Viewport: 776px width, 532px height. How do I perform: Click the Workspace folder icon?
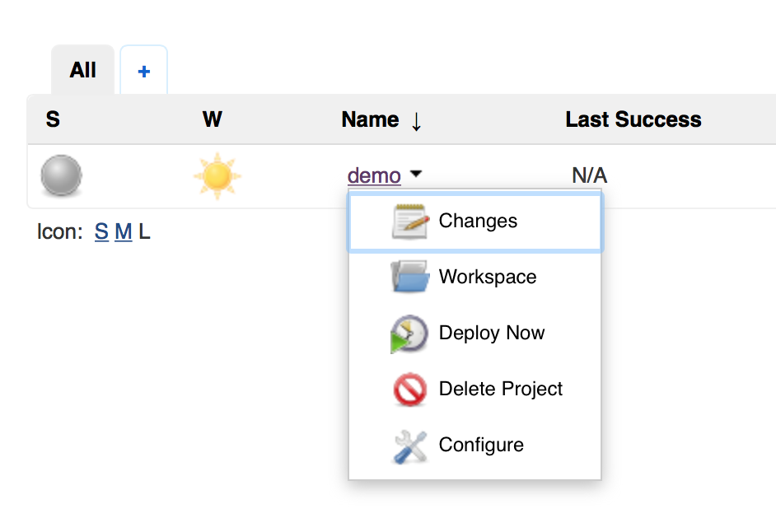point(409,277)
